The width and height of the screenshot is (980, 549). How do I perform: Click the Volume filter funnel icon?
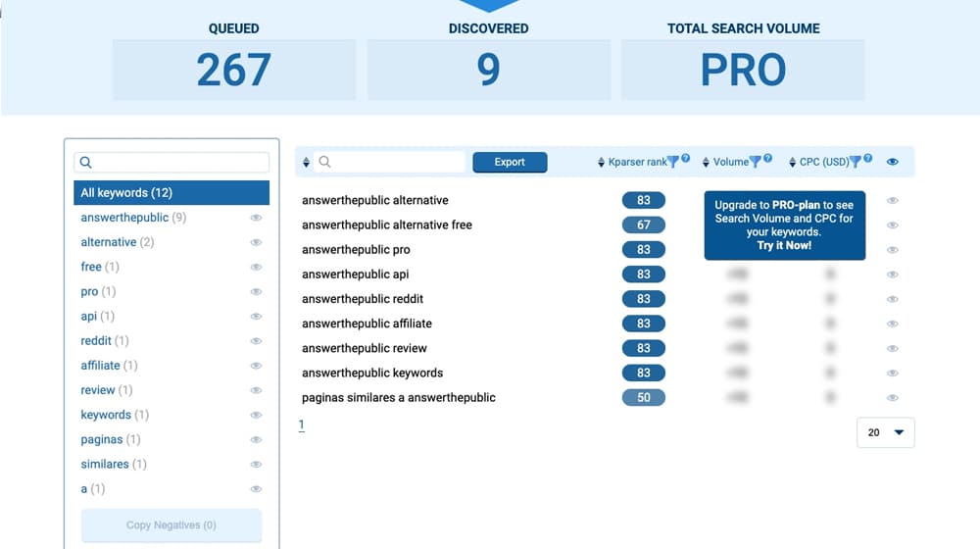point(755,162)
